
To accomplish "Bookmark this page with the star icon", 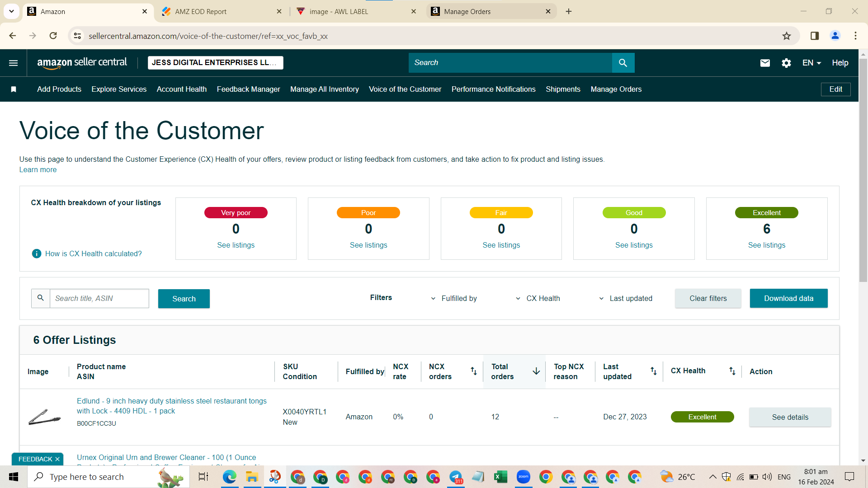I will coord(787,36).
